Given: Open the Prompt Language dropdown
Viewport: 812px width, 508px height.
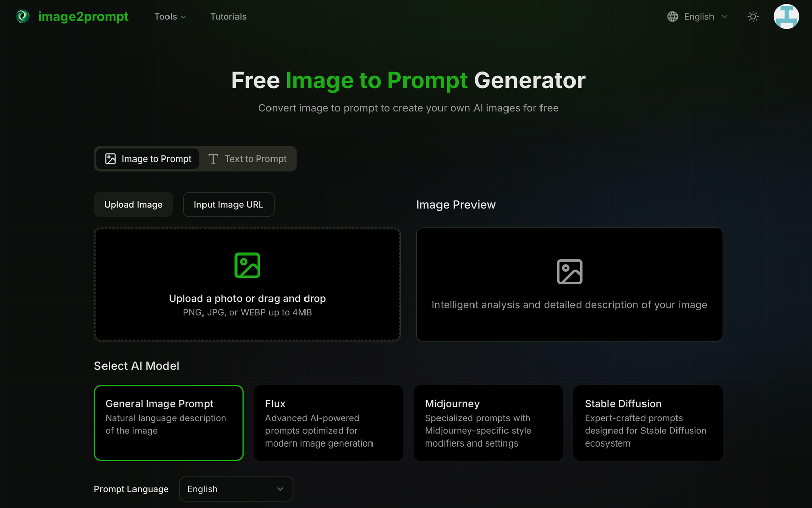Looking at the screenshot, I should (x=235, y=489).
